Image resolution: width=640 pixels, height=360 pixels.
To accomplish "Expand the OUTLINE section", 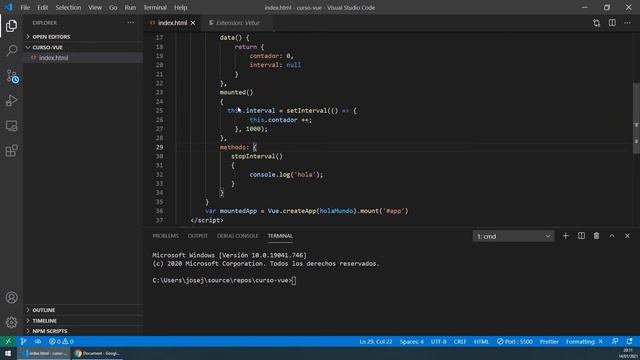I will pyautogui.click(x=83, y=310).
